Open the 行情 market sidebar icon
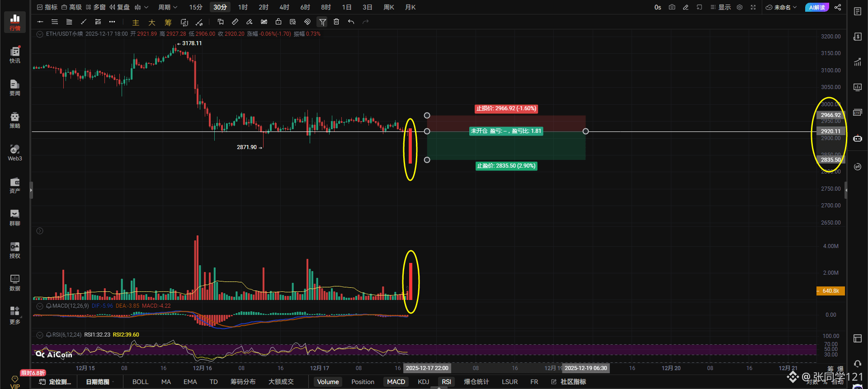Viewport: 868px width, 389px height. click(15, 22)
